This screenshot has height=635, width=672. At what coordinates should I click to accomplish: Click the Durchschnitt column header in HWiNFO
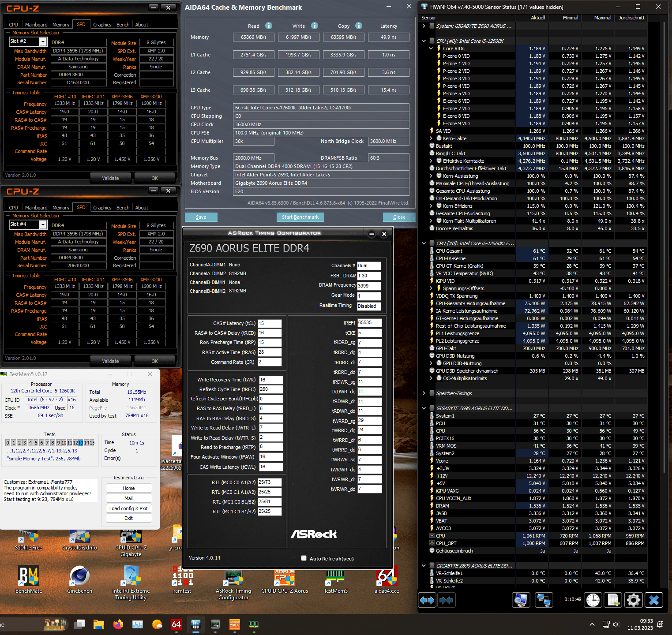631,18
